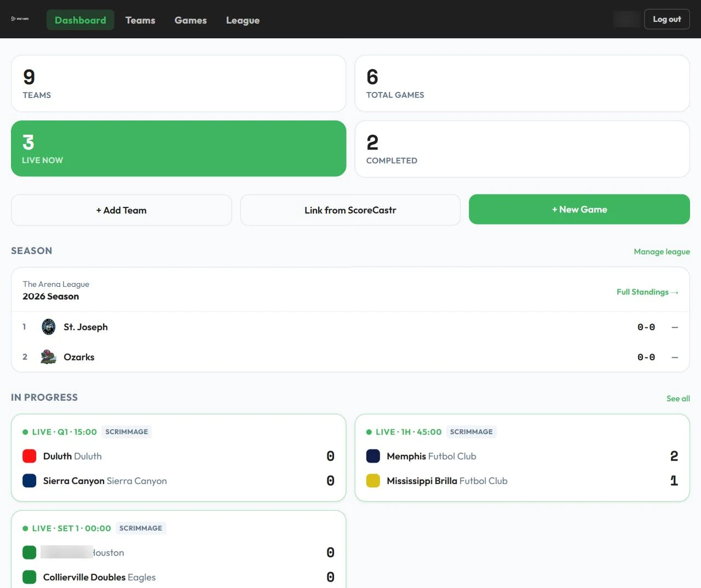
Task: Click Link from ScoreCastr button
Action: (350, 210)
